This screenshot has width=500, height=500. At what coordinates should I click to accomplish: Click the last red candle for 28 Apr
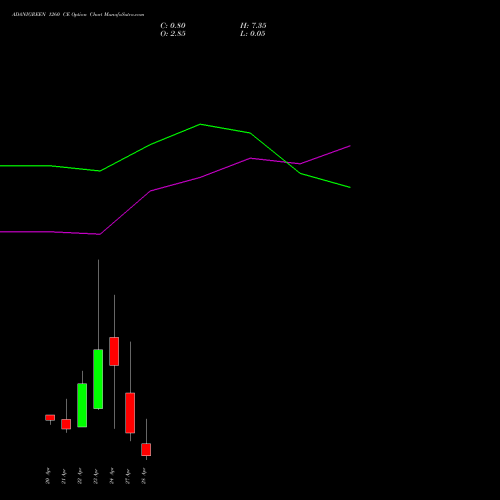[x=146, y=449]
